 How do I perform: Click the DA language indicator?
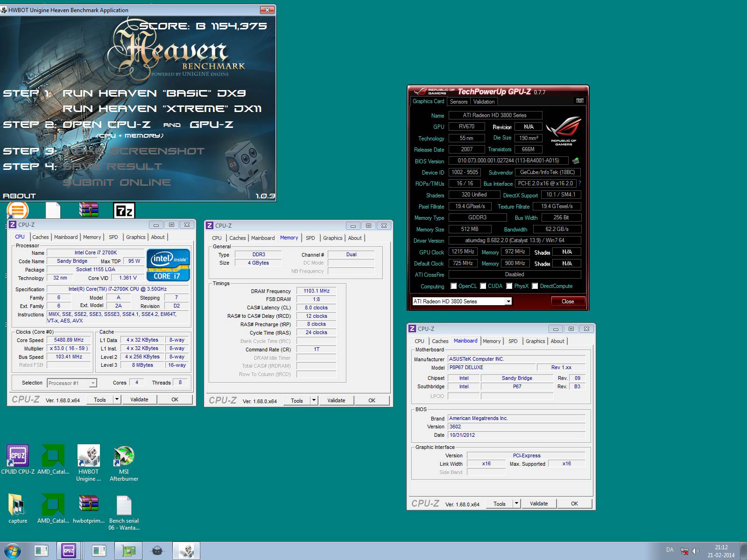(669, 550)
